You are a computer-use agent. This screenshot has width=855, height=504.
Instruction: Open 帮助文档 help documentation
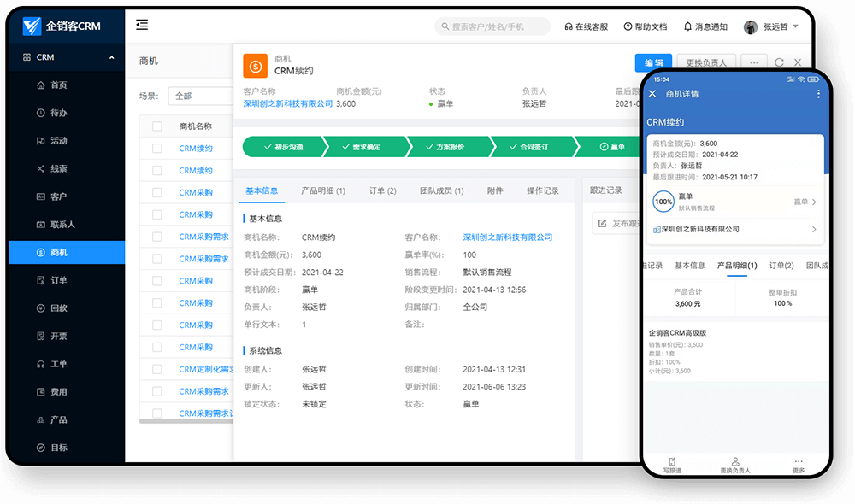[x=645, y=26]
